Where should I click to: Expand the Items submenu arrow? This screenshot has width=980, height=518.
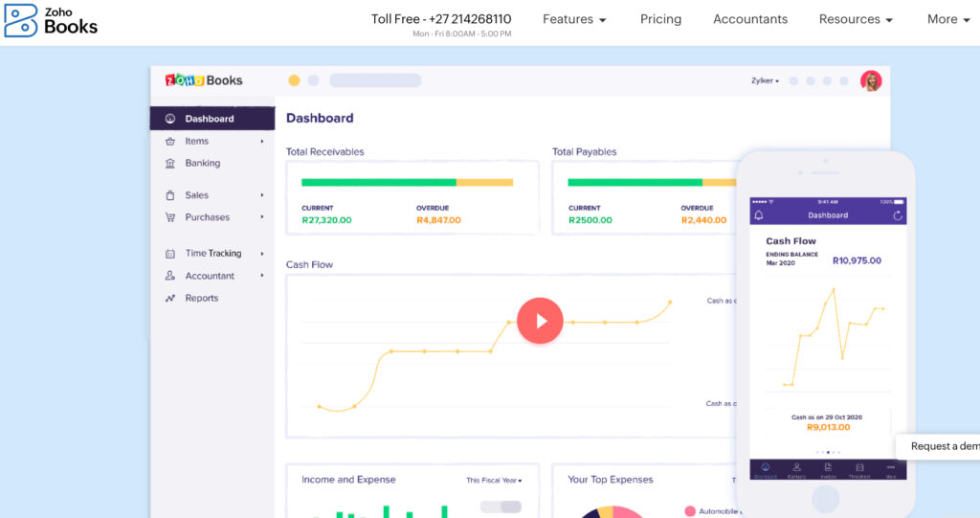pos(262,142)
